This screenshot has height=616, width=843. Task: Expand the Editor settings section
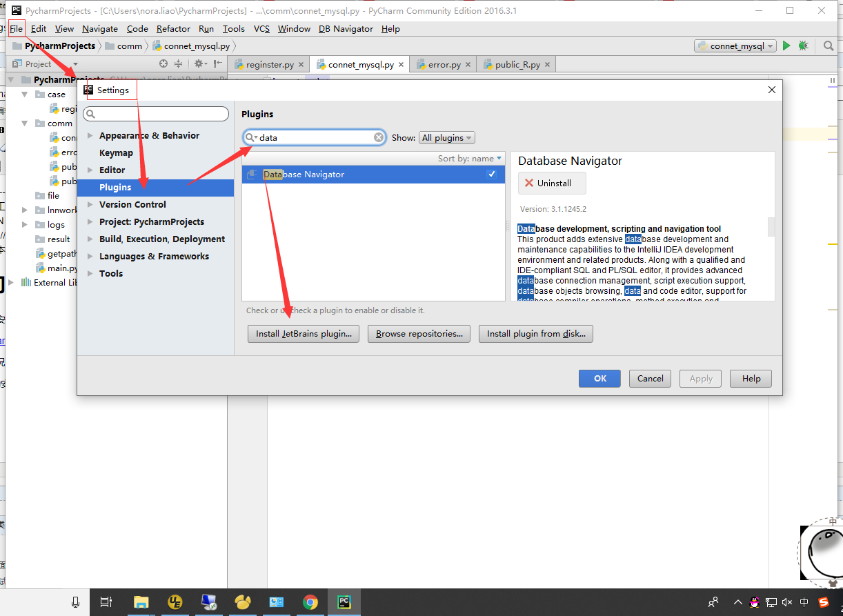[90, 170]
